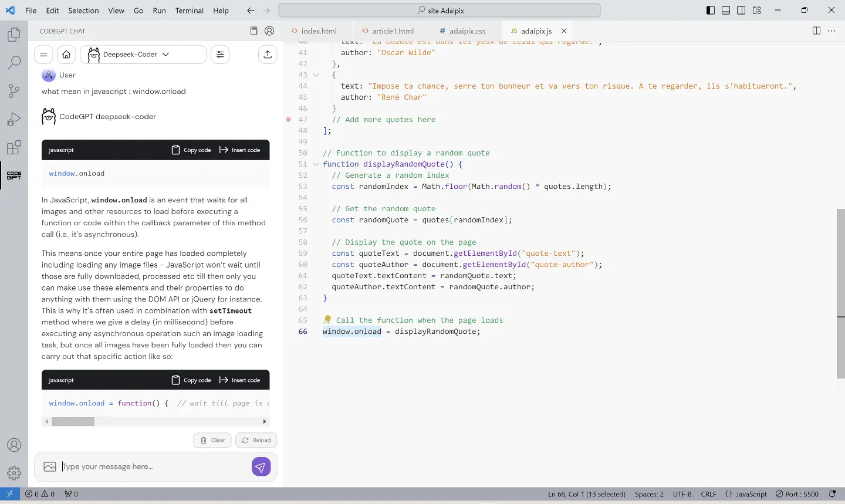Go to line via Ln 66, Col 1 status

pos(587,494)
